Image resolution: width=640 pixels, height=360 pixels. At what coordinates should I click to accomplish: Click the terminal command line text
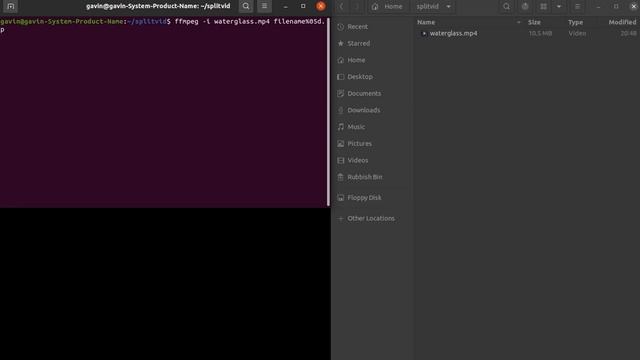tap(163, 25)
